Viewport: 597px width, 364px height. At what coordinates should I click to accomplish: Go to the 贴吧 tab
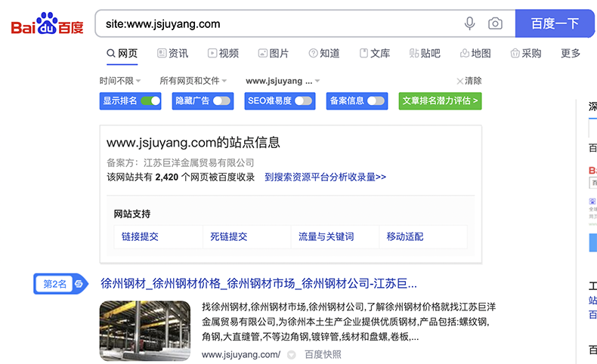point(425,54)
